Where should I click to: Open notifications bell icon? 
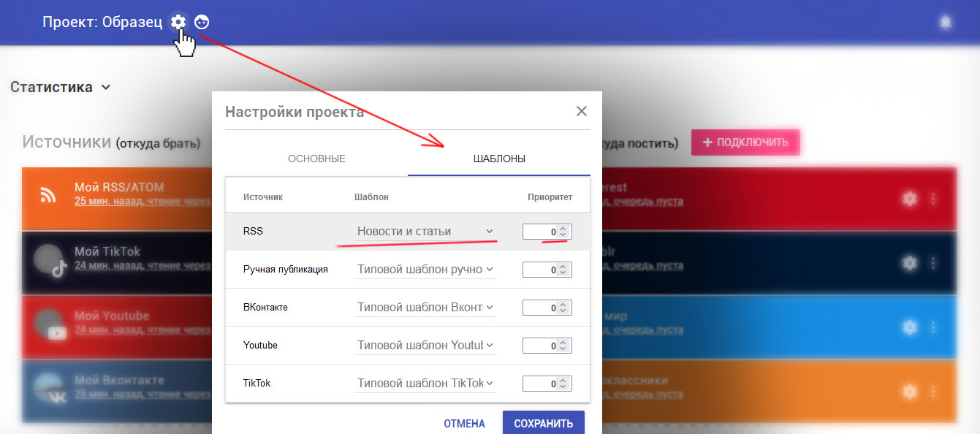click(x=945, y=23)
